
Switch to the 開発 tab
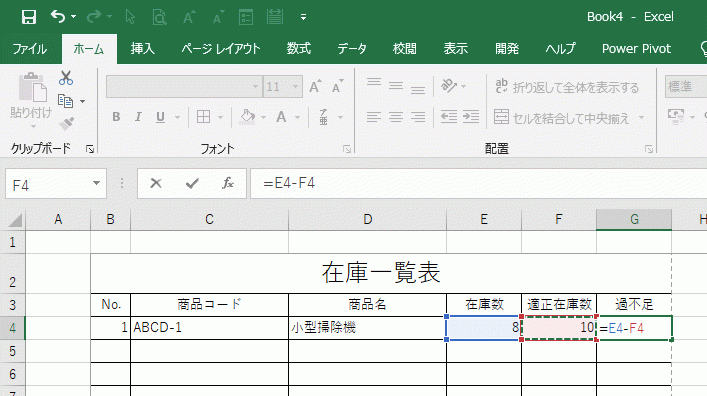click(507, 49)
